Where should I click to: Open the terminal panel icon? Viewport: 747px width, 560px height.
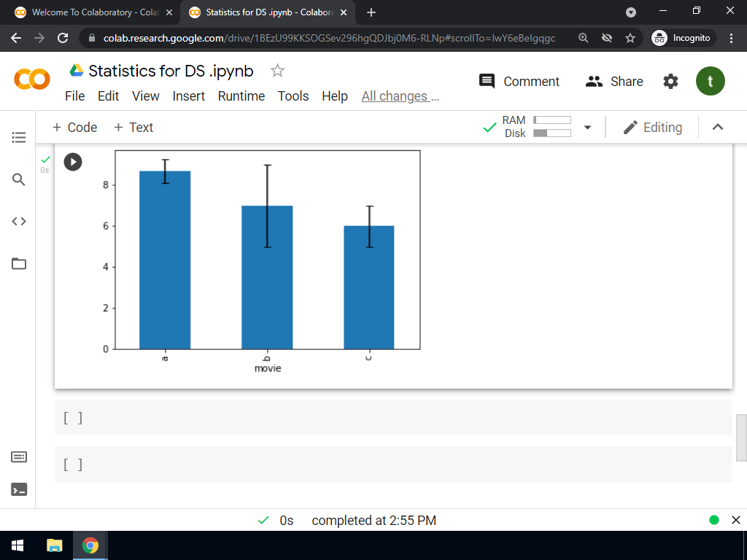(x=18, y=489)
